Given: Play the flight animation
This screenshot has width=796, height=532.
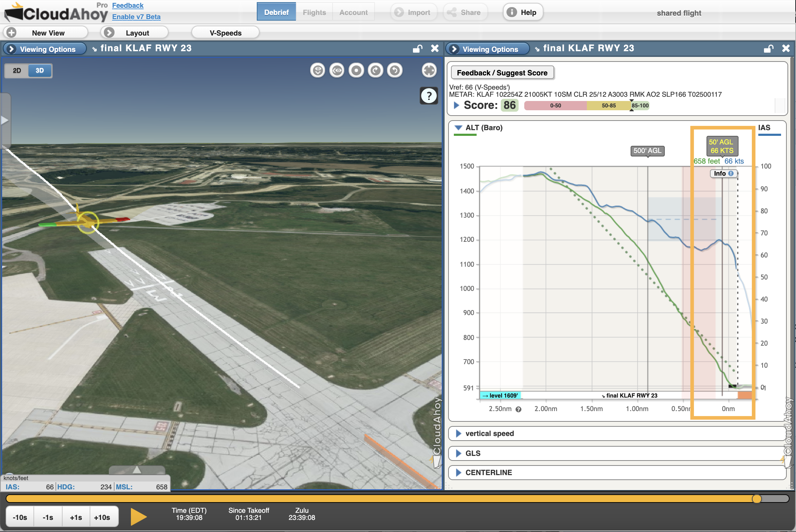Looking at the screenshot, I should (138, 517).
